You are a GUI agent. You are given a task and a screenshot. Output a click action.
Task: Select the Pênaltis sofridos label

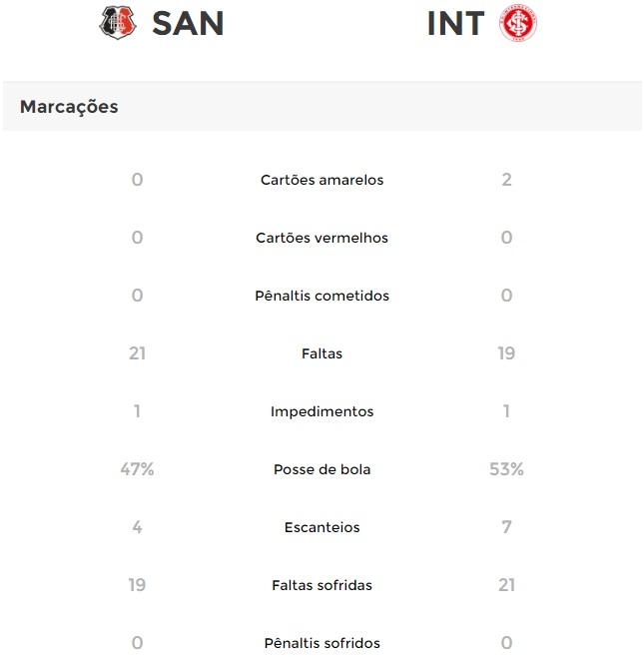pos(322,643)
